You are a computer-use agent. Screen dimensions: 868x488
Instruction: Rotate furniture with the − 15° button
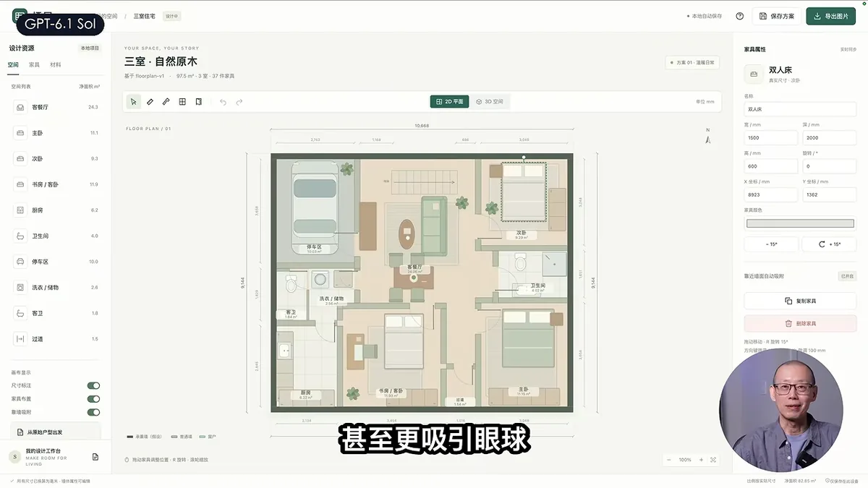tap(771, 244)
